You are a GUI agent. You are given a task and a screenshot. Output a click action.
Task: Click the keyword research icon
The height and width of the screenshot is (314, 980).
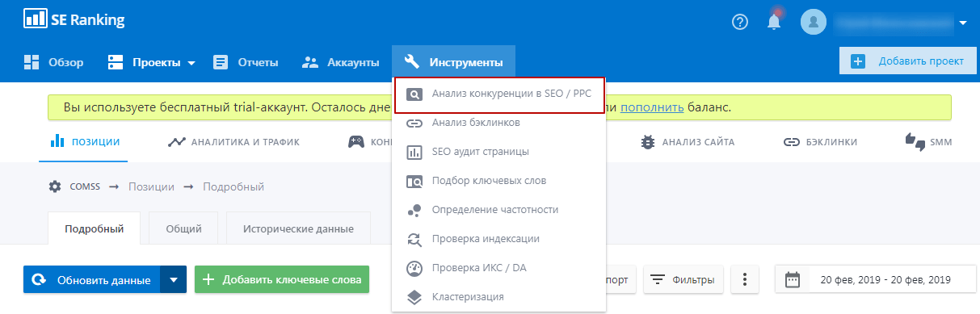pos(414,181)
